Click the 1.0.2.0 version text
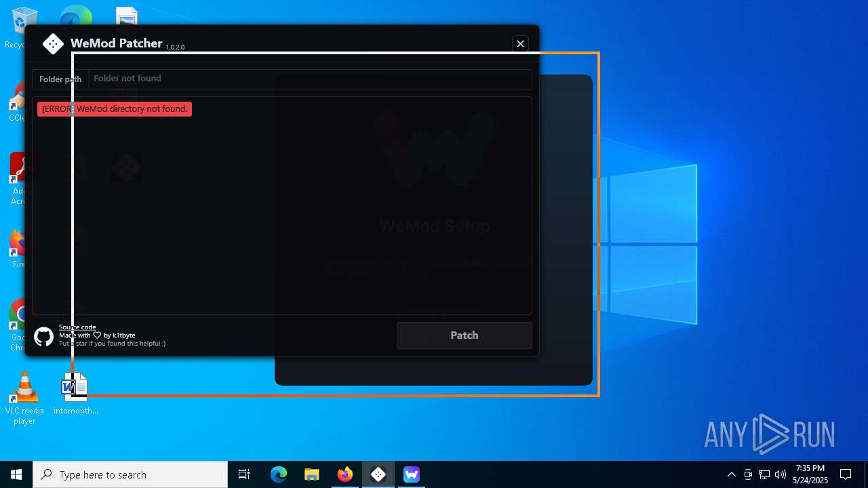Screen dimensions: 868x488 [175, 47]
